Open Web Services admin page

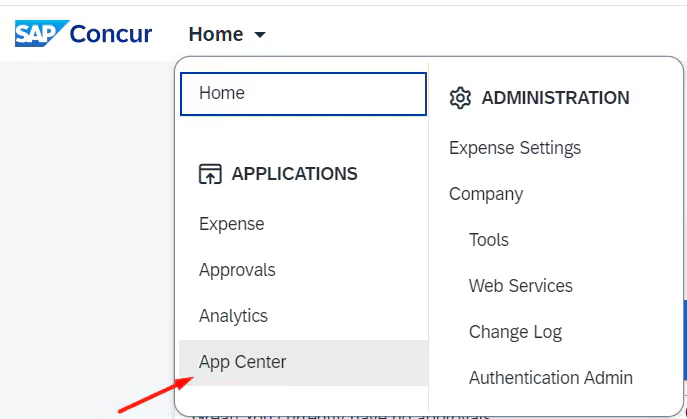tap(521, 286)
